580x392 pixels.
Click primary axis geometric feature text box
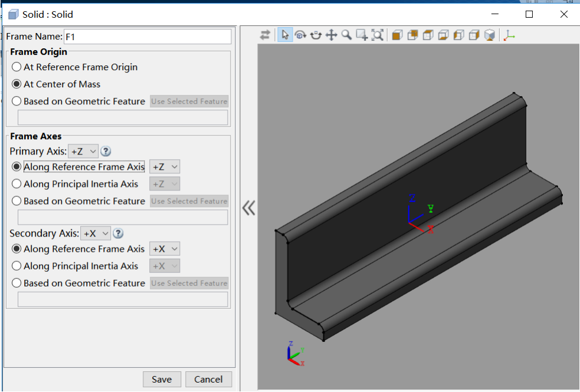pyautogui.click(x=123, y=218)
